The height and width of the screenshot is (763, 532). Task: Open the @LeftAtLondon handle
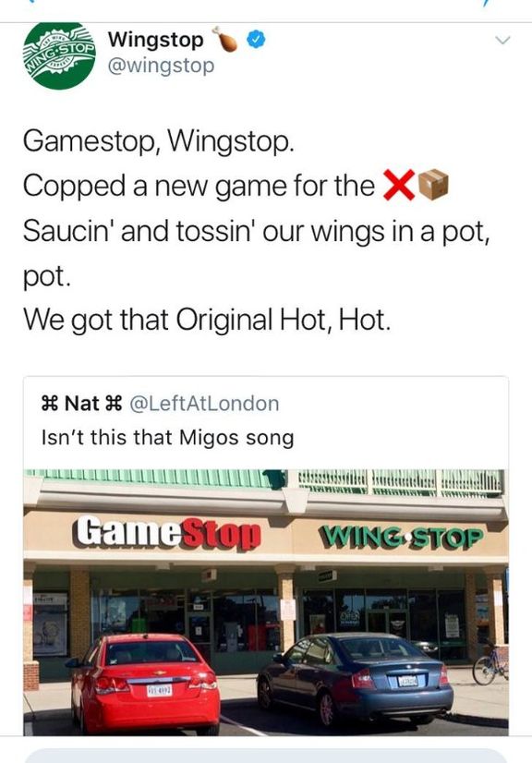pyautogui.click(x=204, y=404)
